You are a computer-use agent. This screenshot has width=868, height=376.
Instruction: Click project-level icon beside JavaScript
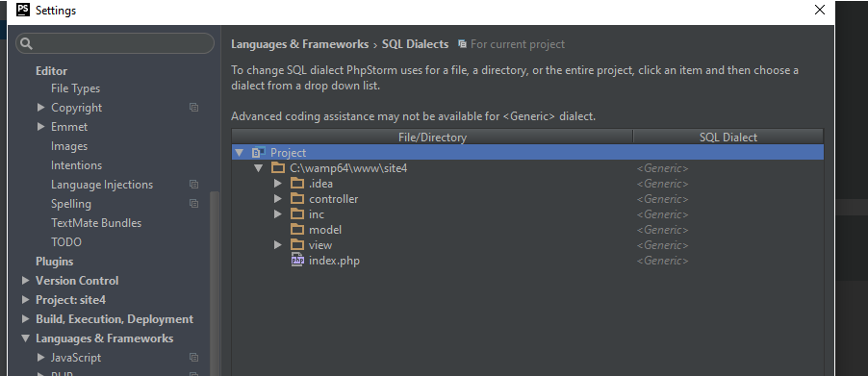193,357
